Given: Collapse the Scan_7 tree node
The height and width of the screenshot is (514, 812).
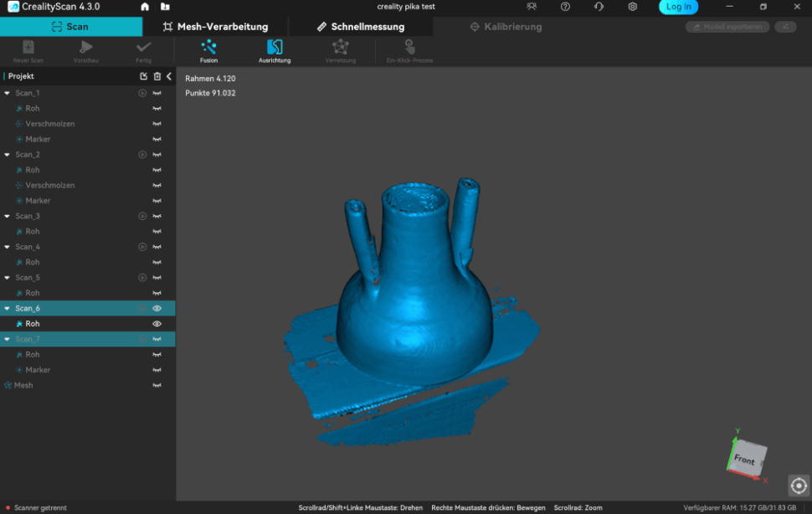Looking at the screenshot, I should [8, 339].
